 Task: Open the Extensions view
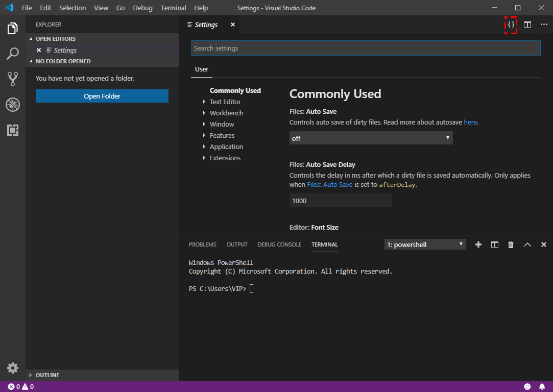[x=13, y=130]
